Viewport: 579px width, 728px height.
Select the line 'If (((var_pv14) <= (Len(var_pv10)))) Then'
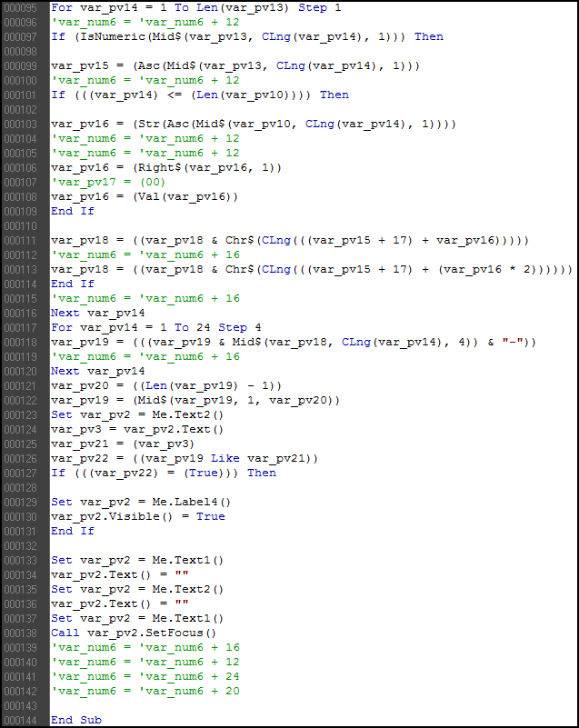coord(200,95)
